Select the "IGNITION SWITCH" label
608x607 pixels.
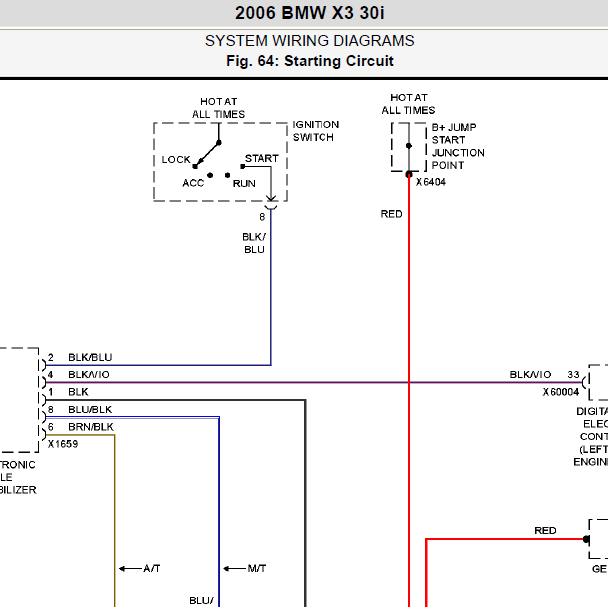point(316,131)
